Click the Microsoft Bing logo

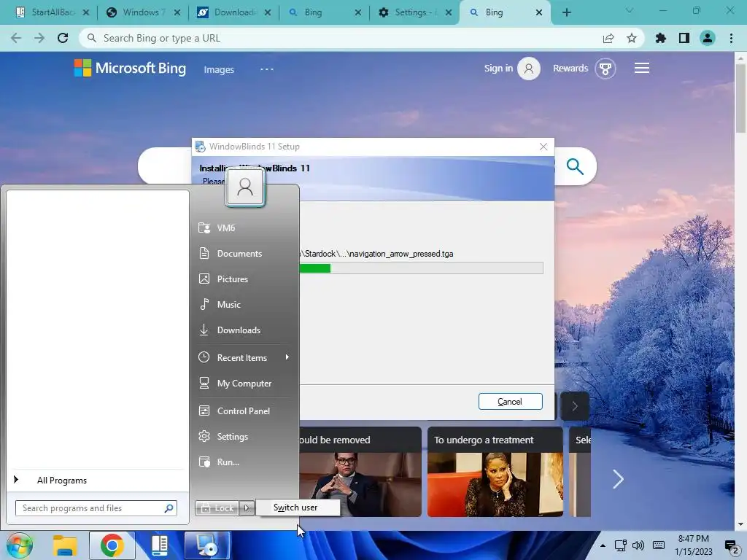coord(130,68)
